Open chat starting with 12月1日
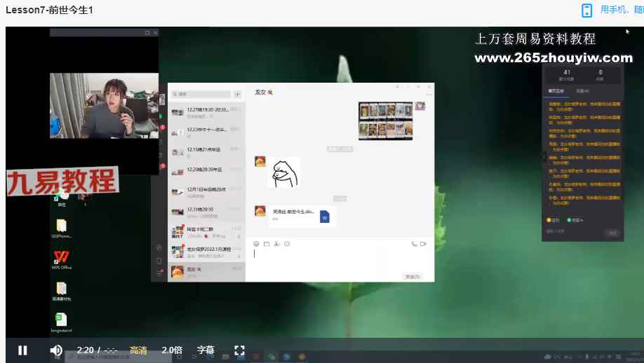644x363 pixels. [x=206, y=192]
